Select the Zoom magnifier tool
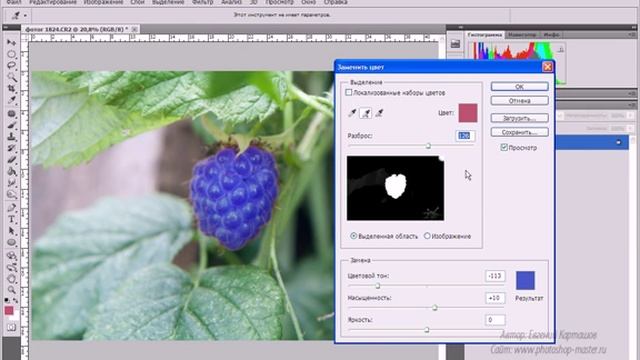 pos(11,290)
